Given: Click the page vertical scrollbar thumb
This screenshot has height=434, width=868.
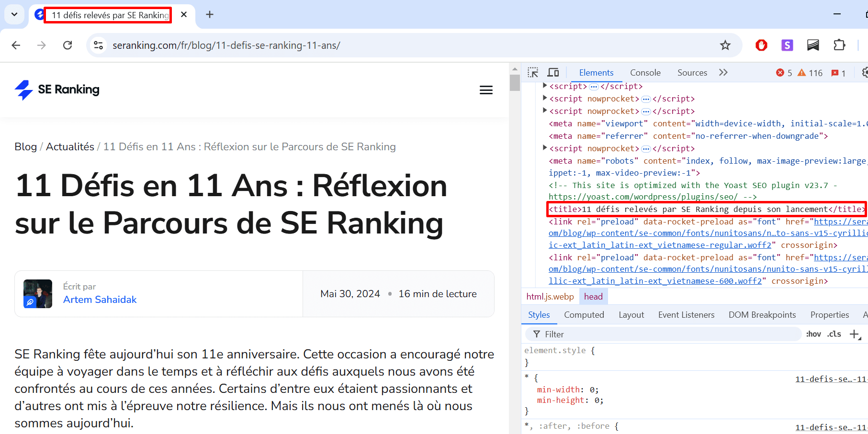Looking at the screenshot, I should pos(515,82).
